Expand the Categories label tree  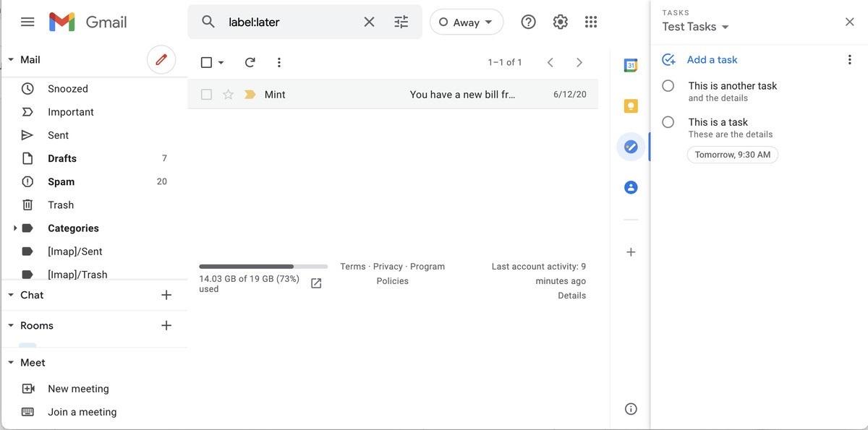click(x=15, y=228)
